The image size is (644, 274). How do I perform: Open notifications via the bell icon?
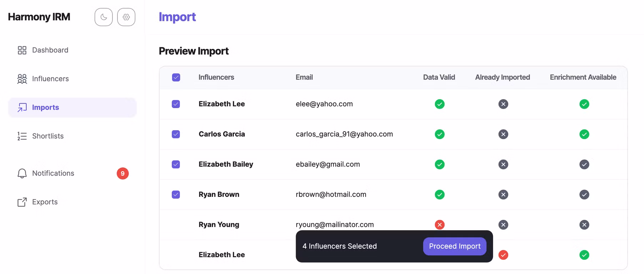coord(22,173)
